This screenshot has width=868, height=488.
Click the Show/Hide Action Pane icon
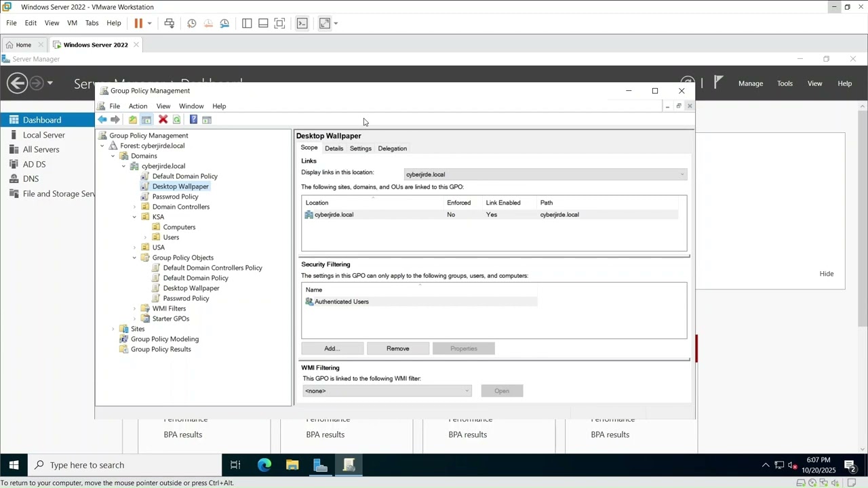point(207,120)
